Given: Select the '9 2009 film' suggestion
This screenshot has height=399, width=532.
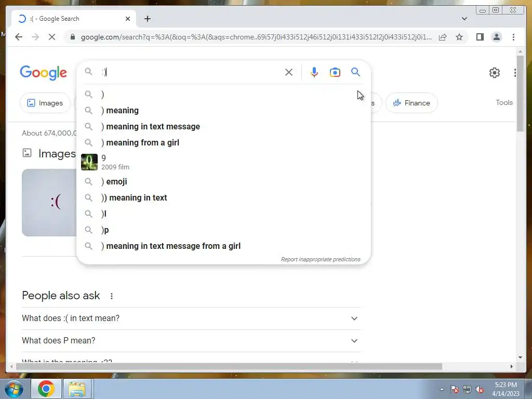Looking at the screenshot, I should coord(223,162).
